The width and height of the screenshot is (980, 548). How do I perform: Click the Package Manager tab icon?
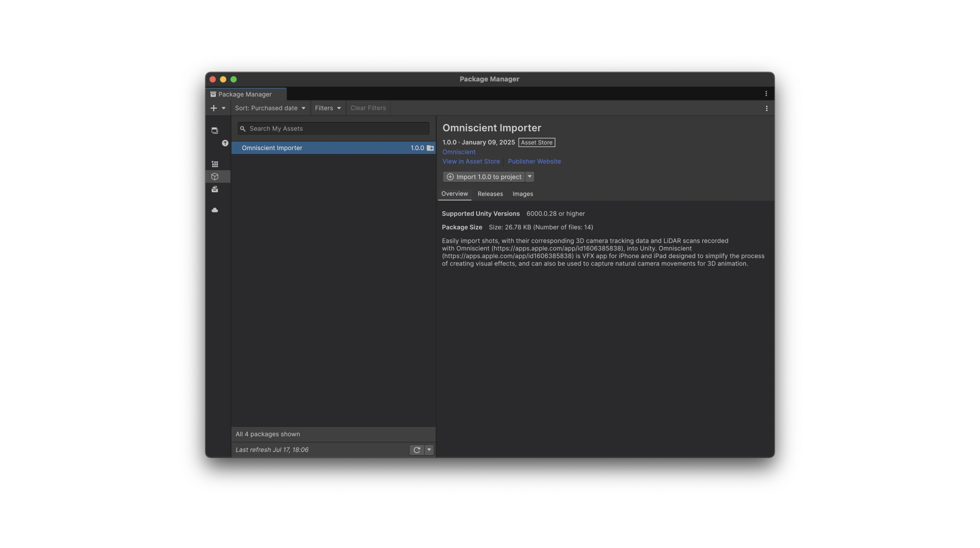point(213,94)
